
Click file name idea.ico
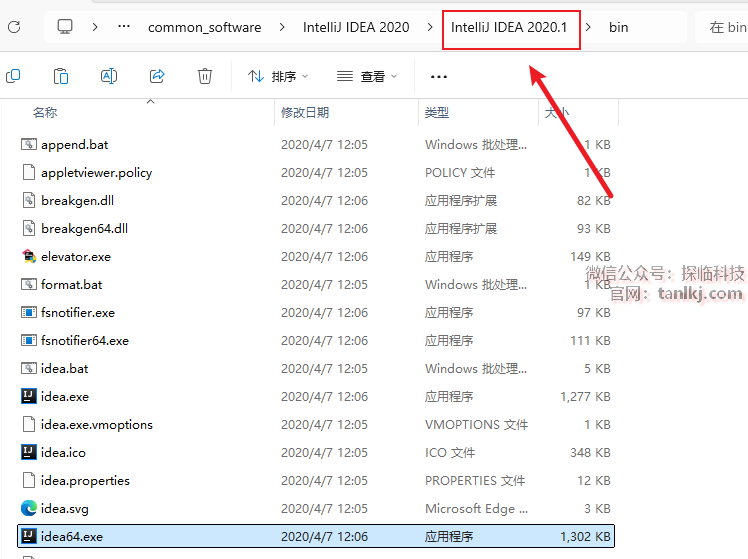pyautogui.click(x=63, y=453)
